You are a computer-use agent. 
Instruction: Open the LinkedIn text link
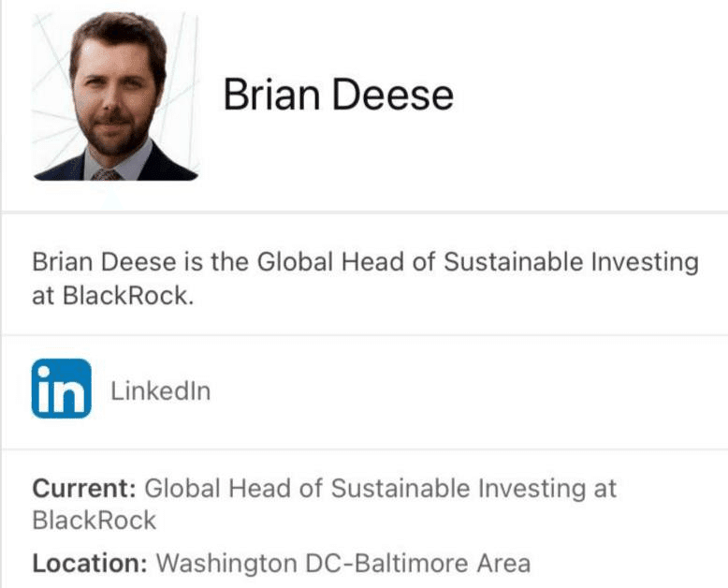[161, 390]
